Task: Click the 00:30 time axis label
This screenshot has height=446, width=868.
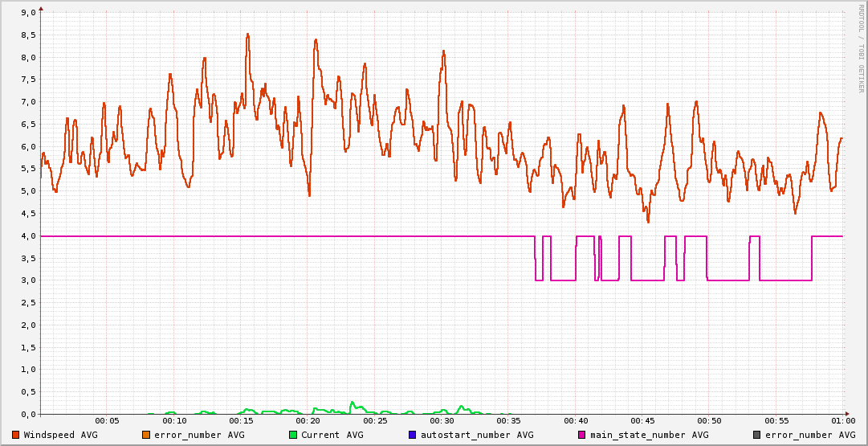Action: 442,420
